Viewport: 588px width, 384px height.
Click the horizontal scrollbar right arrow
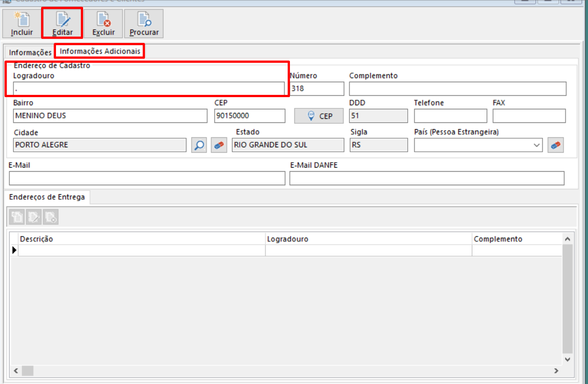pyautogui.click(x=556, y=370)
